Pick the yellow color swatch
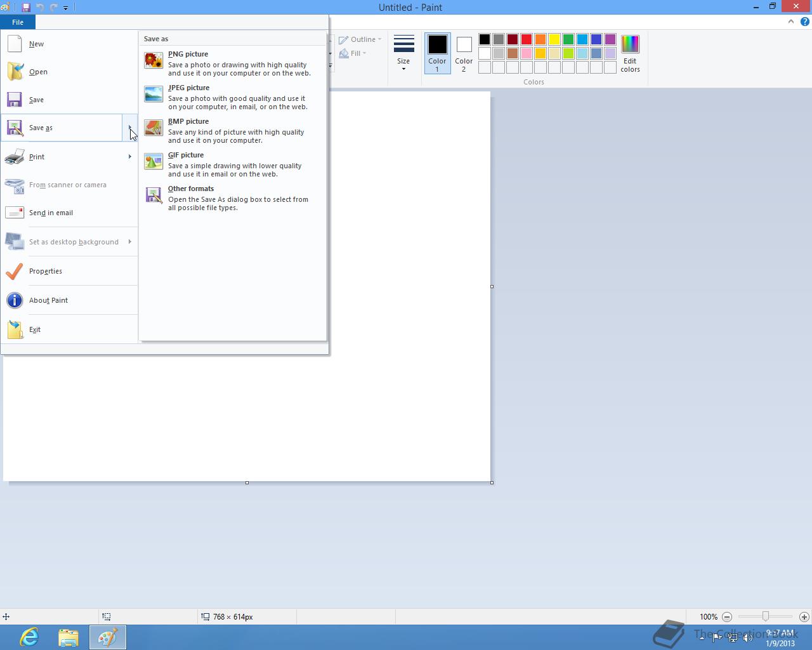Image resolution: width=812 pixels, height=650 pixels. point(554,39)
